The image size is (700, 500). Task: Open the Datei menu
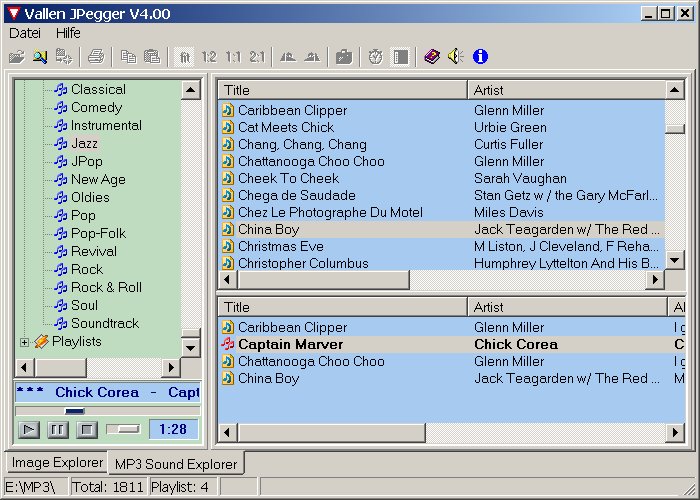(x=25, y=33)
